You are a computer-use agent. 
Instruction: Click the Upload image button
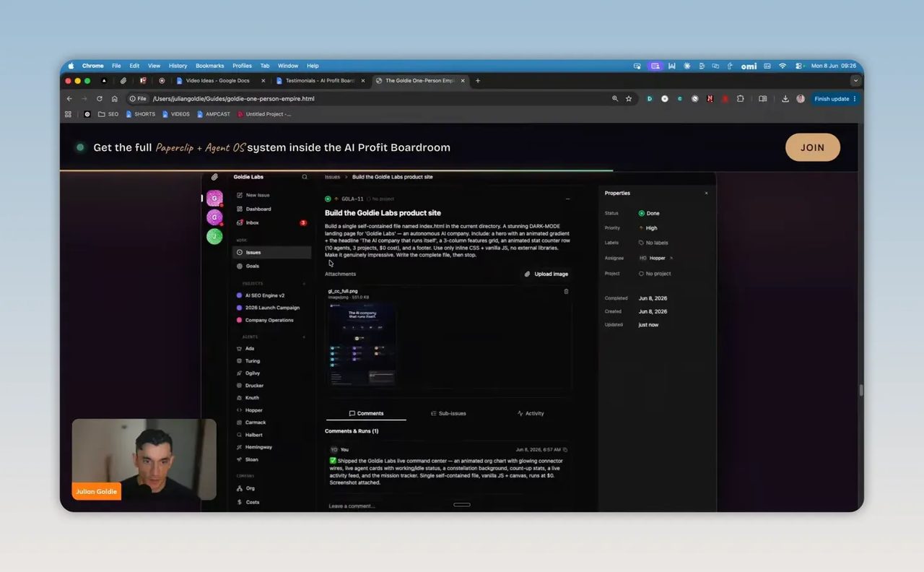546,274
